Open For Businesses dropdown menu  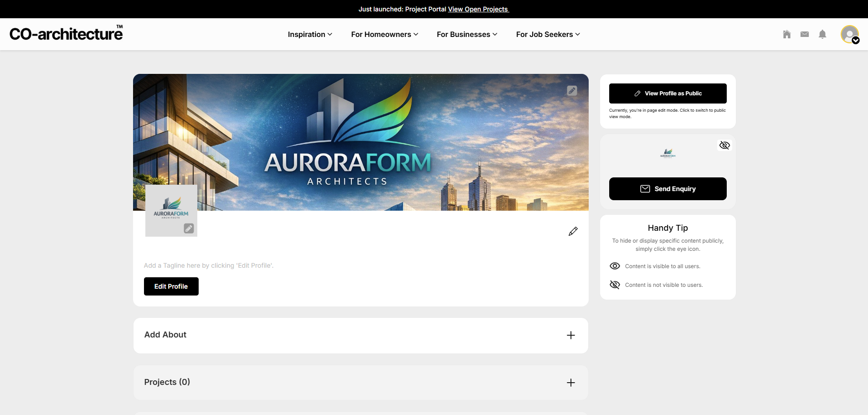click(467, 34)
